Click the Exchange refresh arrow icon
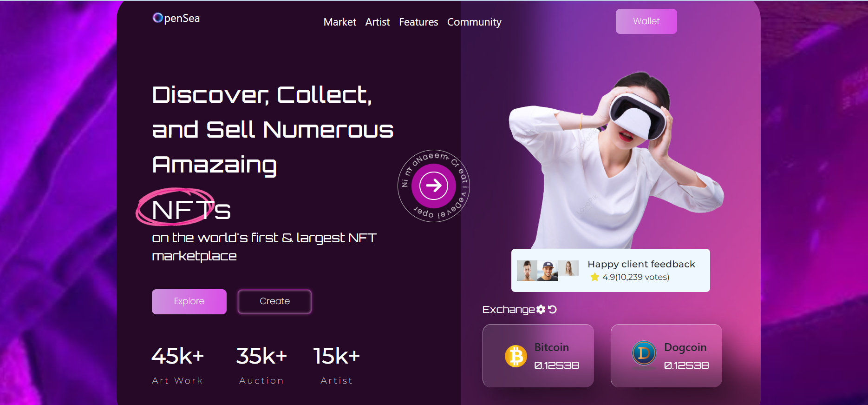Screen dimensions: 868x405 click(x=552, y=309)
